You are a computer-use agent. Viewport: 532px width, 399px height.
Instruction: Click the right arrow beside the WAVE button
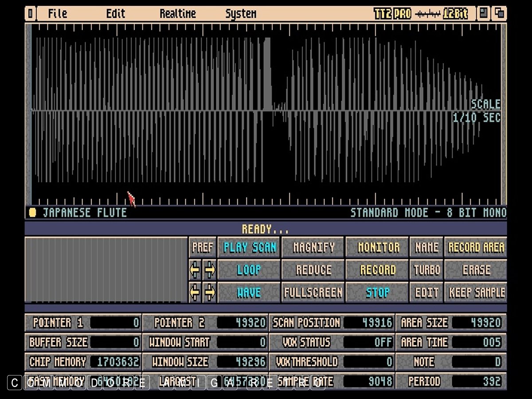(210, 293)
